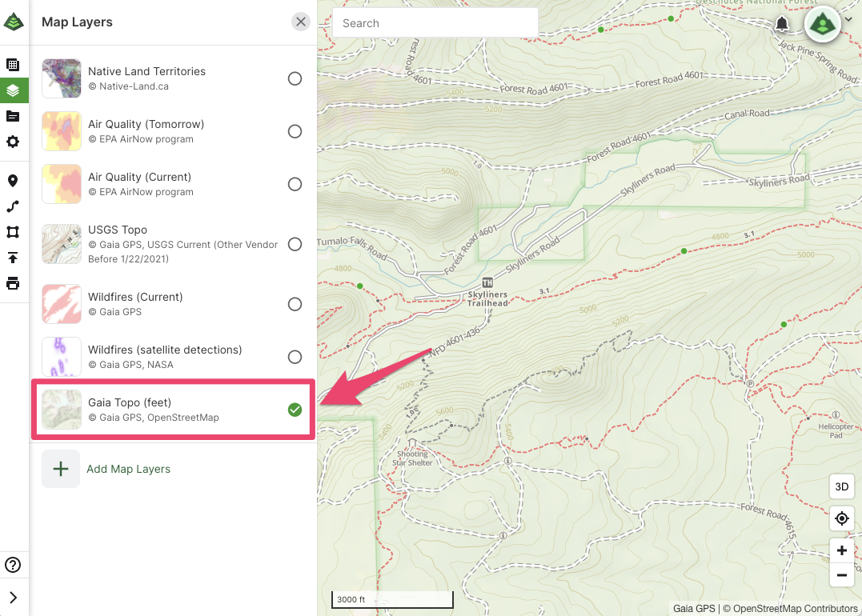Select the Air Quality (Current) layer name
862x616 pixels.
pyautogui.click(x=139, y=177)
